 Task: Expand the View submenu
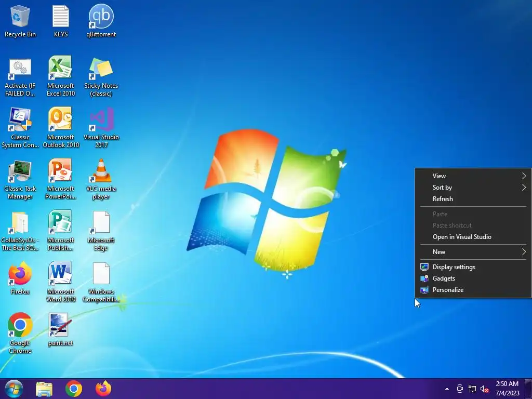pyautogui.click(x=473, y=176)
